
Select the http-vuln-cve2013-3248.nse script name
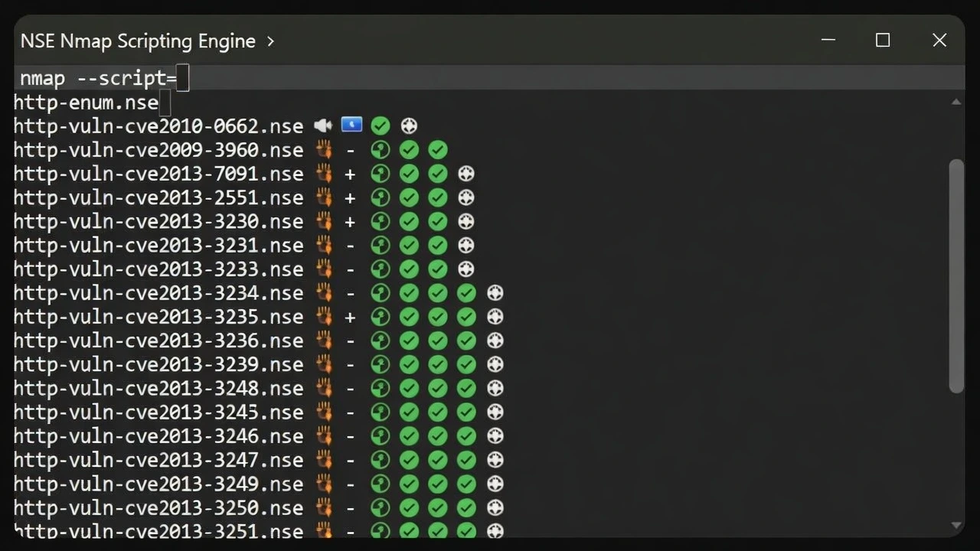click(157, 388)
